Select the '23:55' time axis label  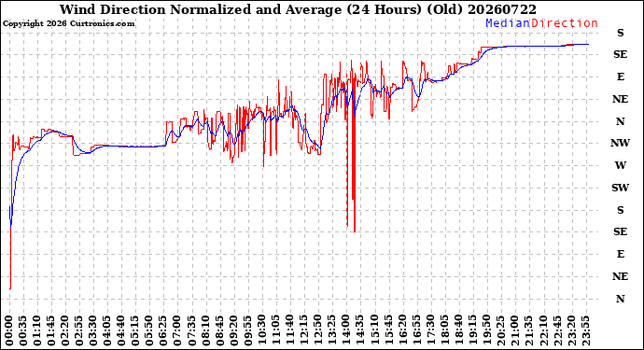pos(585,331)
